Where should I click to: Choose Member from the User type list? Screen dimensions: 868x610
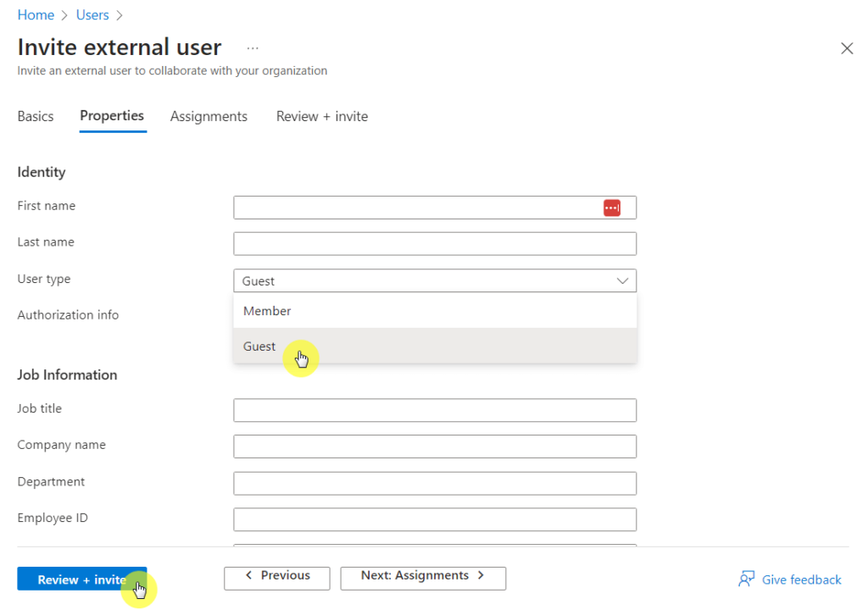435,311
